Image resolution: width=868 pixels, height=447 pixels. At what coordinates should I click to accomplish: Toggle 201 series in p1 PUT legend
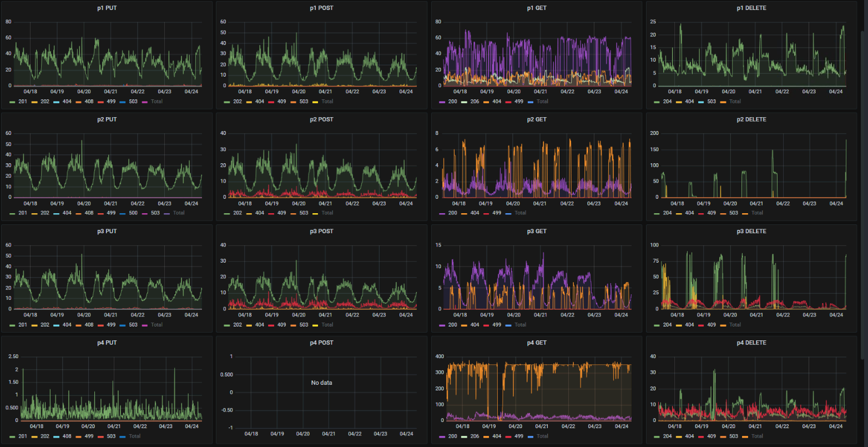click(x=23, y=102)
